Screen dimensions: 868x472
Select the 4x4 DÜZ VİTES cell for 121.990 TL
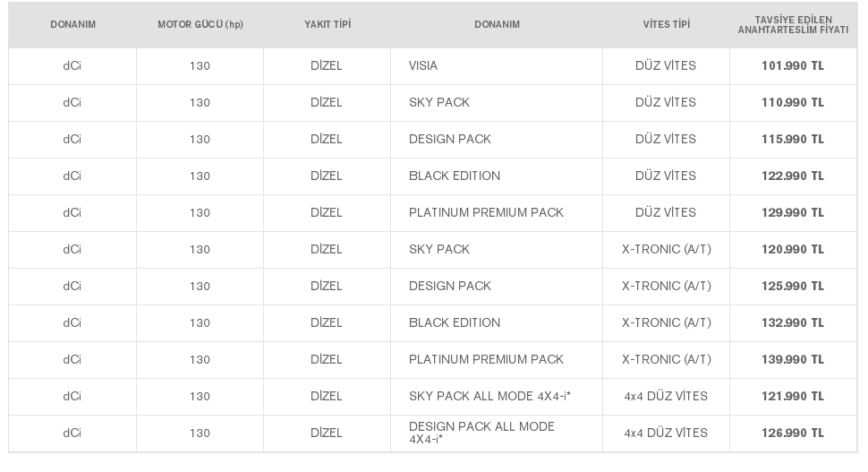point(666,396)
